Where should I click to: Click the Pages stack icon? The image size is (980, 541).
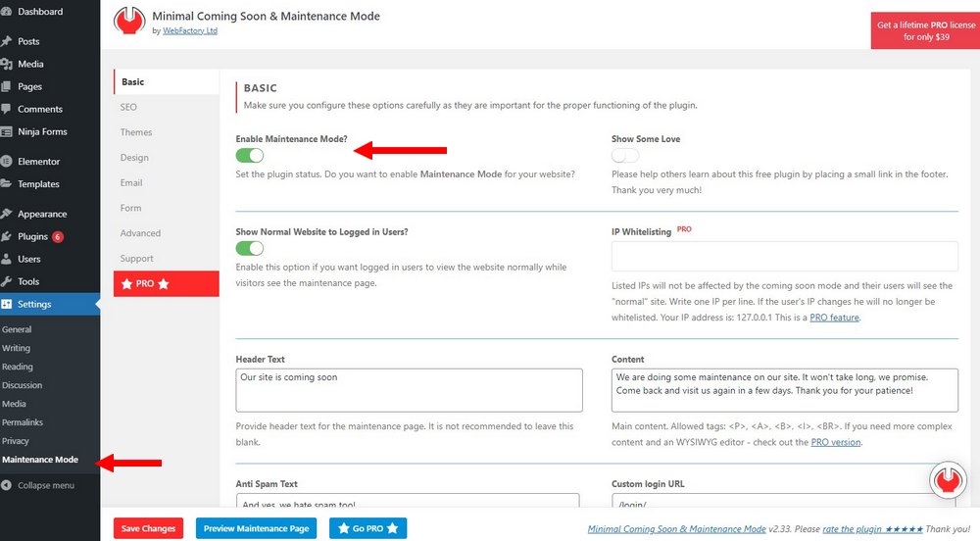click(6, 86)
